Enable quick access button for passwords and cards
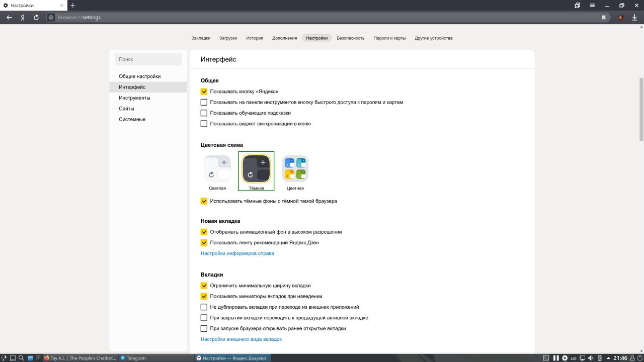This screenshot has height=362, width=644. [x=204, y=102]
